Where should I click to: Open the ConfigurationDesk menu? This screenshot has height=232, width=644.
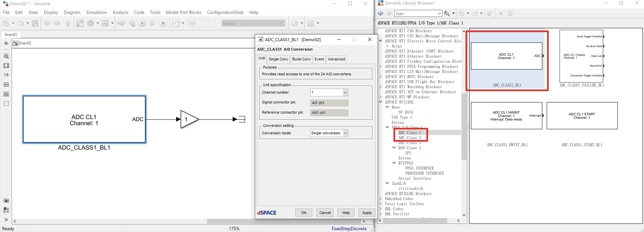pyautogui.click(x=225, y=12)
